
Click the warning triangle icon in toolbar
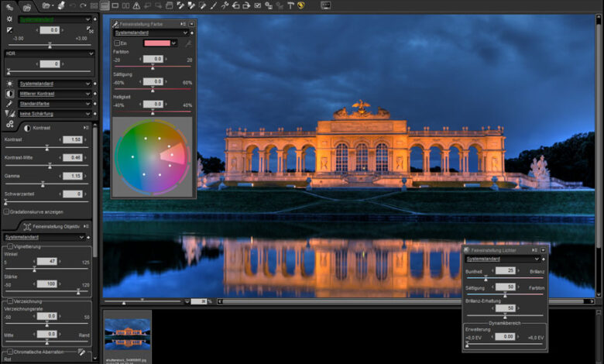coord(136,5)
